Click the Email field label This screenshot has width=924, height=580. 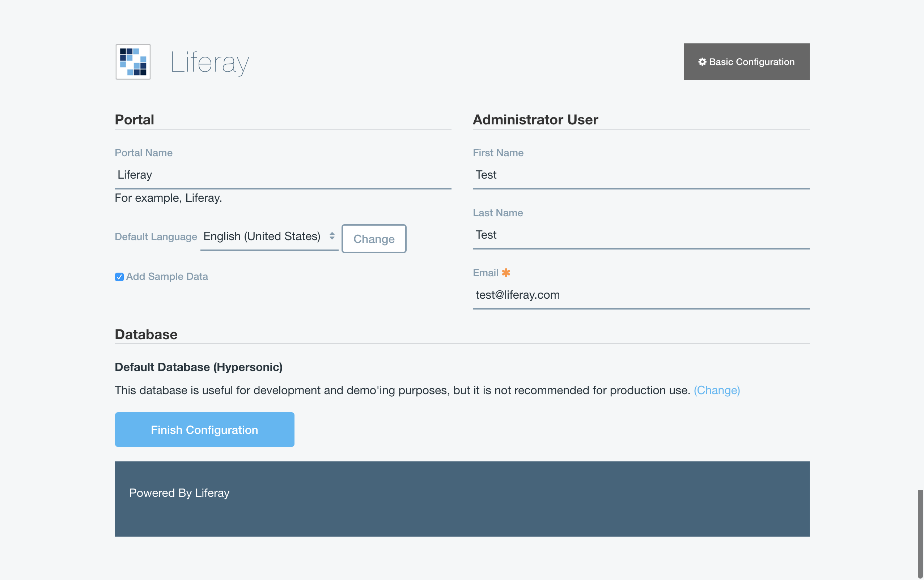click(x=486, y=273)
